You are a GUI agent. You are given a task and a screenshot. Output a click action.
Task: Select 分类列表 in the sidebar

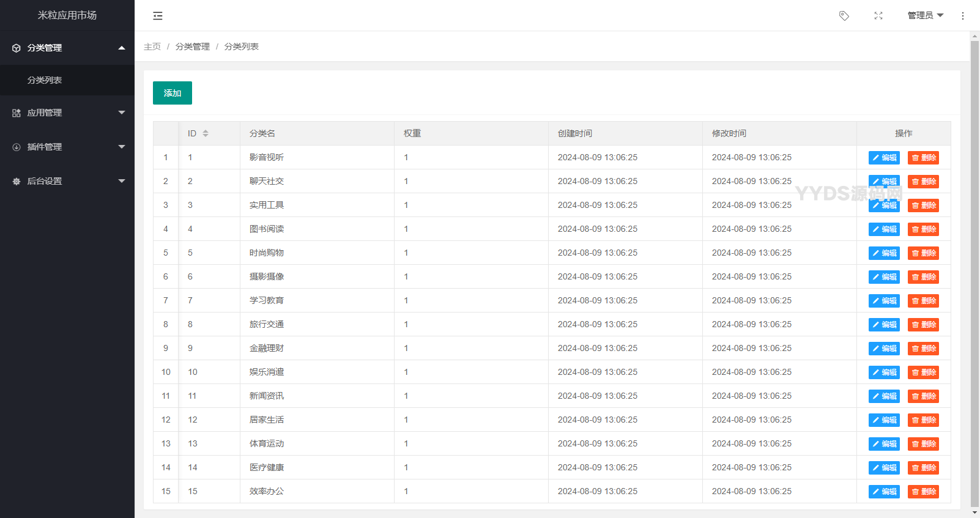coord(45,80)
